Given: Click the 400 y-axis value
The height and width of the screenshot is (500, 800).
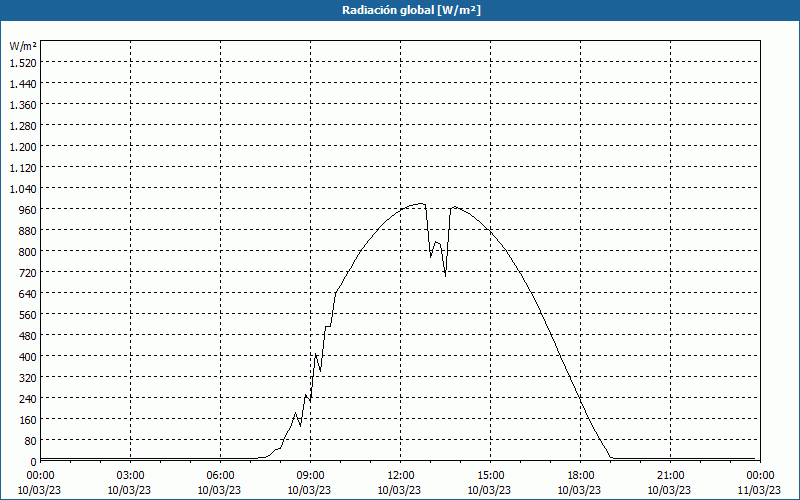Looking at the screenshot, I should point(27,356).
